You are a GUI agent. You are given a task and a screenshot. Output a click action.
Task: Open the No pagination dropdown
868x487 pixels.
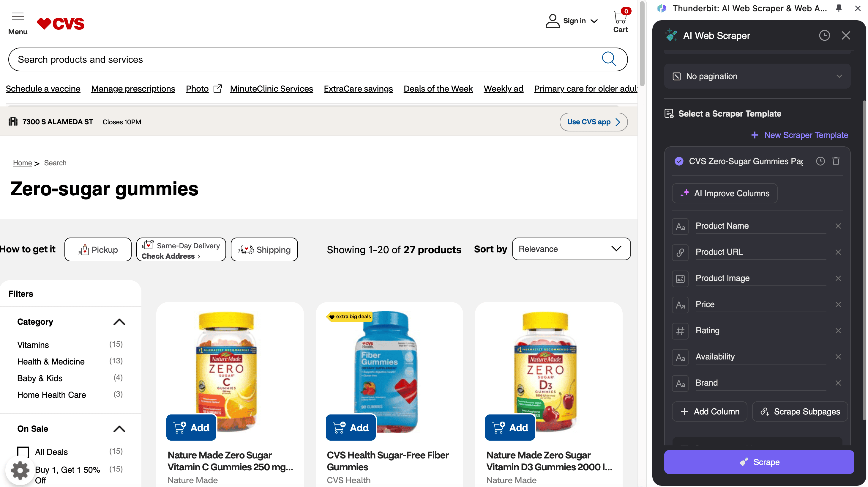click(x=757, y=76)
